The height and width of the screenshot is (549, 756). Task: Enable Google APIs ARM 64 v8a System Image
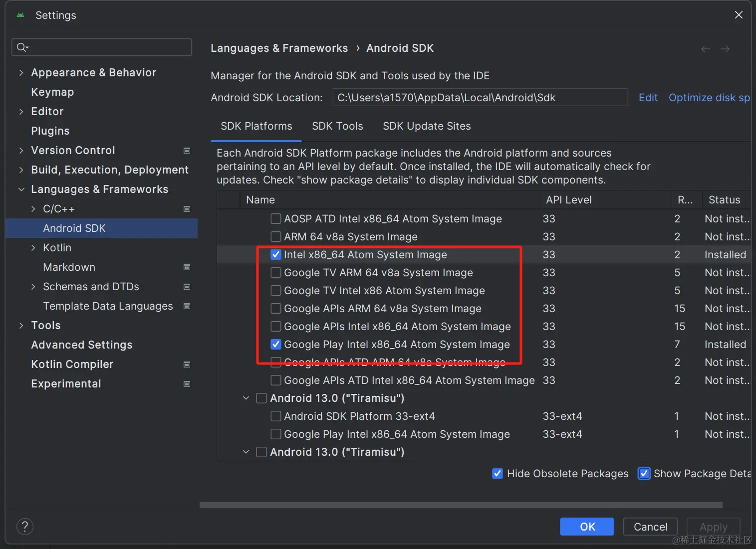click(x=276, y=308)
